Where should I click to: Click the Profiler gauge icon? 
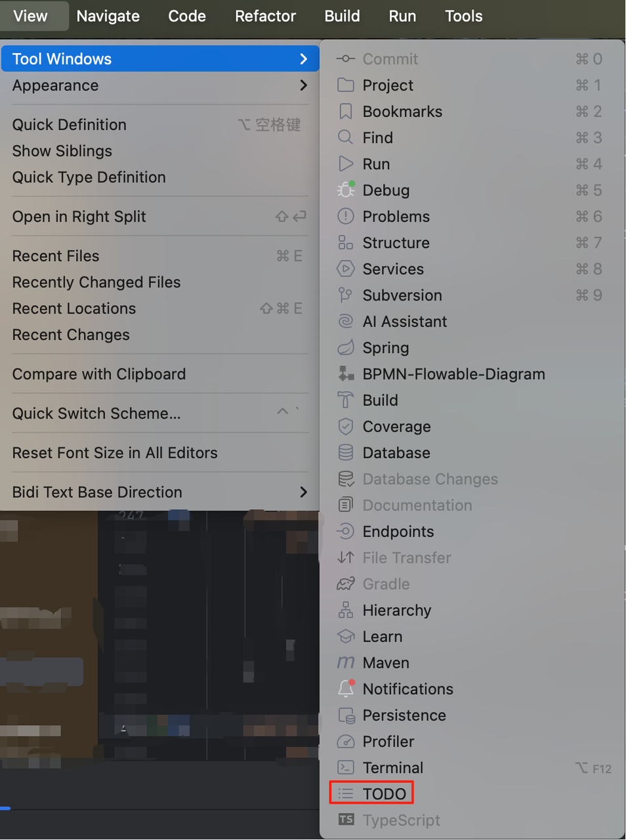pyautogui.click(x=346, y=742)
